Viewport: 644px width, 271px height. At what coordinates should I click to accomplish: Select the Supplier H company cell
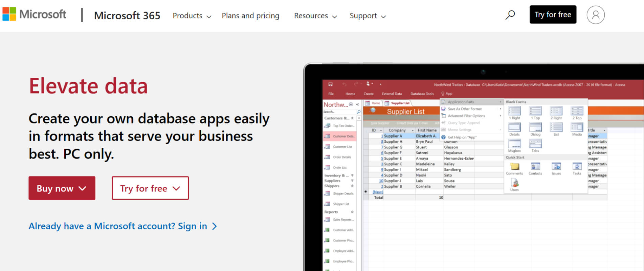pyautogui.click(x=399, y=142)
